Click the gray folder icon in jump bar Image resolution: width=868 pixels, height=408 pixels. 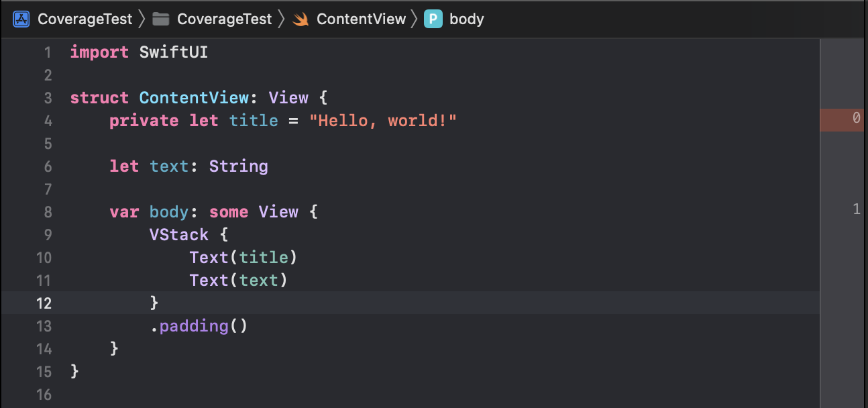pos(161,19)
